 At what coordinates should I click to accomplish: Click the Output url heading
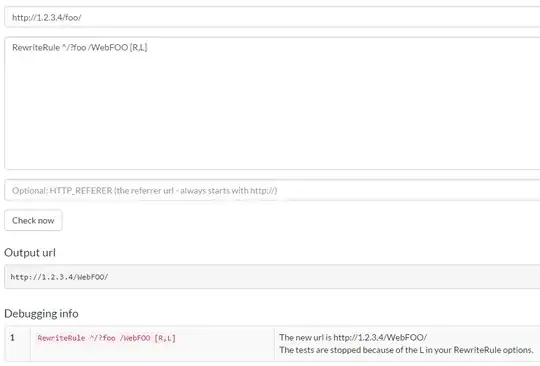click(x=30, y=253)
